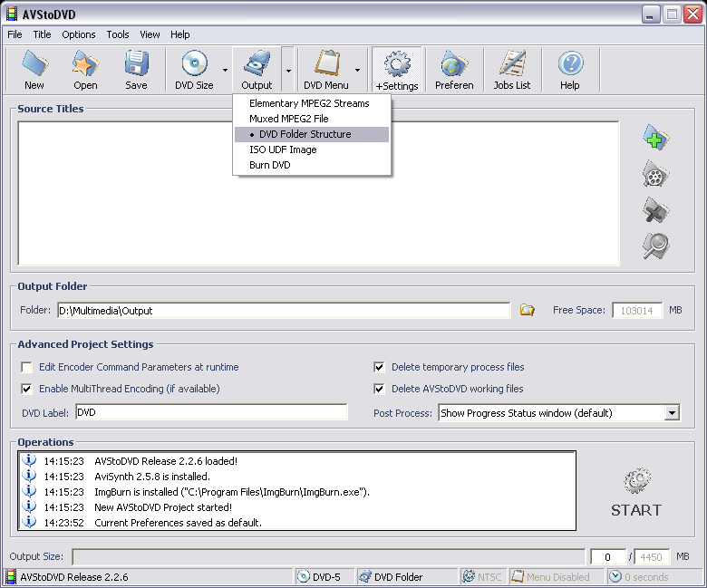Screen dimensions: 707x588
Task: Click the 4450 capacity field
Action: (651, 557)
